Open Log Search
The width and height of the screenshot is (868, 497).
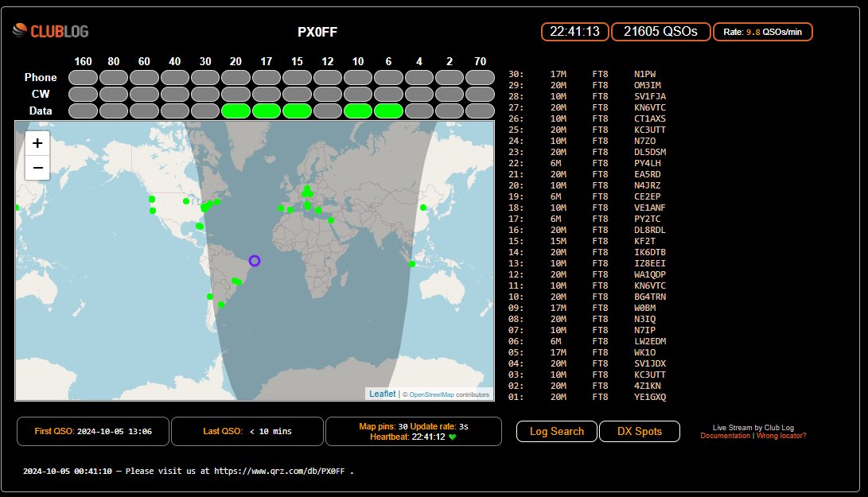point(557,431)
